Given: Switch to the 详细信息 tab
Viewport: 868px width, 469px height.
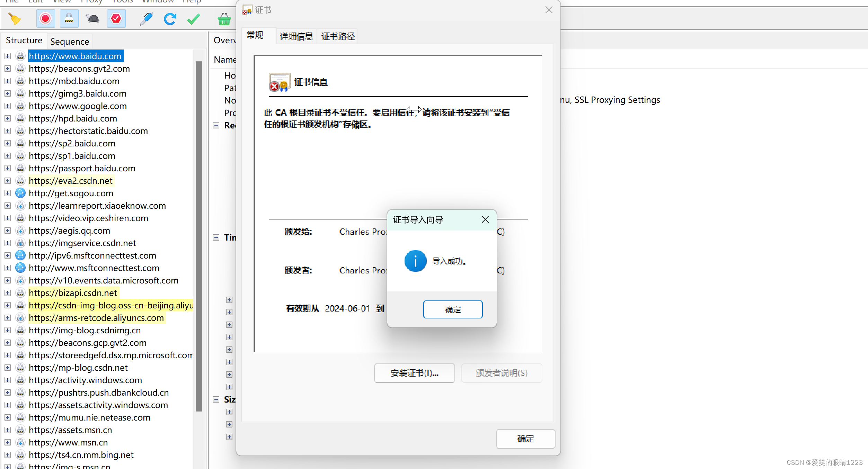Looking at the screenshot, I should click(x=296, y=36).
